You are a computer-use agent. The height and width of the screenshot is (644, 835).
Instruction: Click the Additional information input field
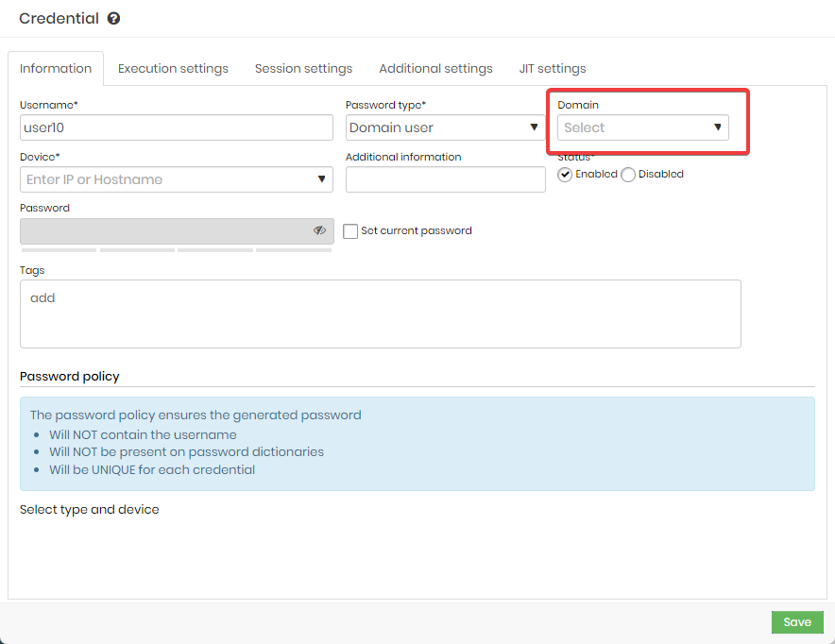[445, 179]
